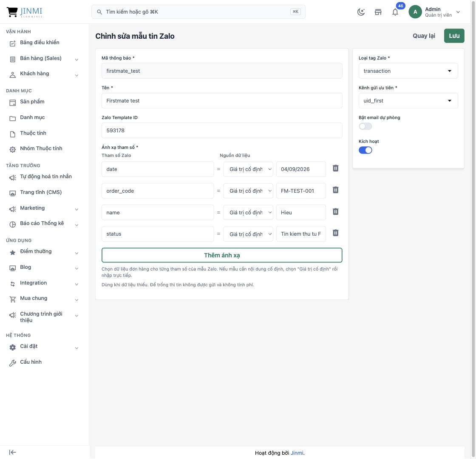Delete the order_code mapping row
This screenshot has height=459, width=476.
(x=335, y=190)
